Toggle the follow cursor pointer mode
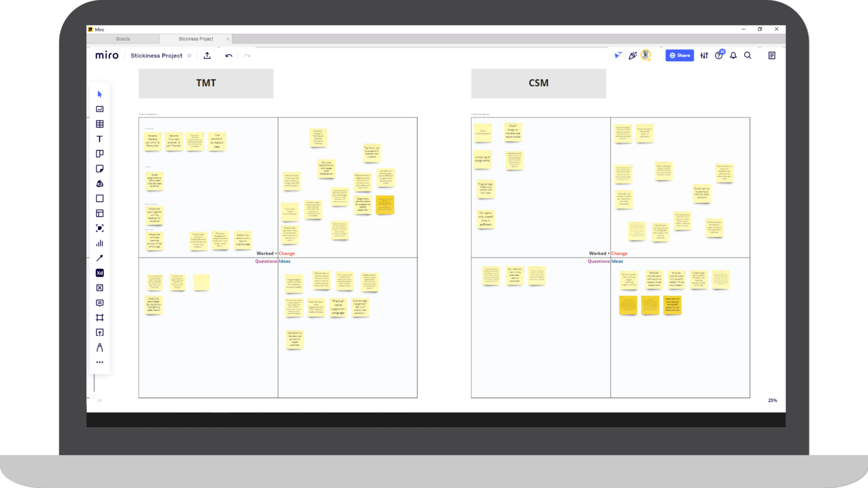868x488 pixels. click(618, 55)
